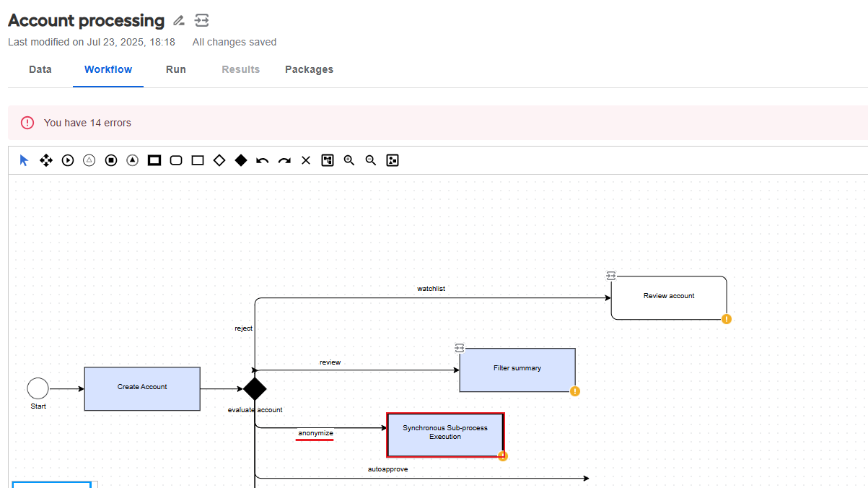This screenshot has height=488, width=868.
Task: Click the 'reject' connector label
Action: pyautogui.click(x=244, y=328)
